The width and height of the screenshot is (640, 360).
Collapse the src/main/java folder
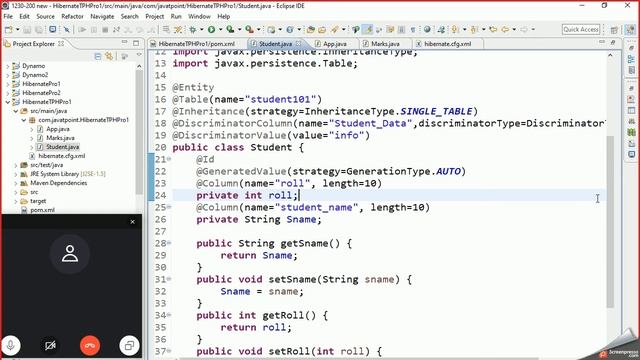tap(16, 111)
